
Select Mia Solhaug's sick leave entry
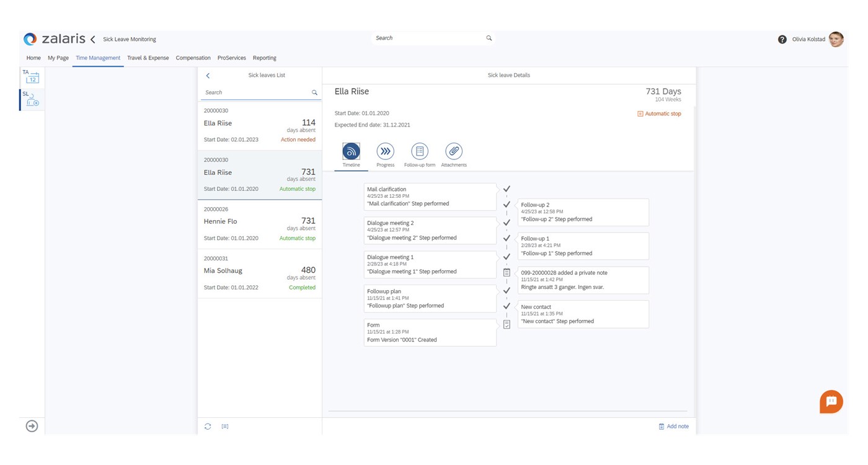pyautogui.click(x=259, y=273)
